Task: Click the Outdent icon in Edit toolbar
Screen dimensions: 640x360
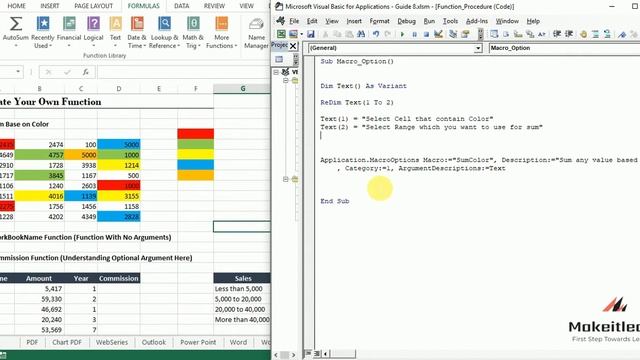Action: 569,34
